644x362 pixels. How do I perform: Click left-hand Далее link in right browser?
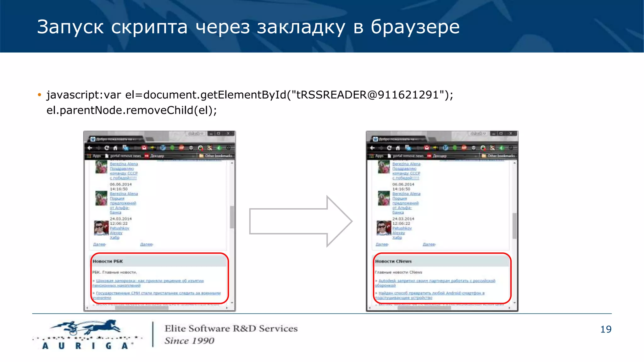tap(382, 244)
